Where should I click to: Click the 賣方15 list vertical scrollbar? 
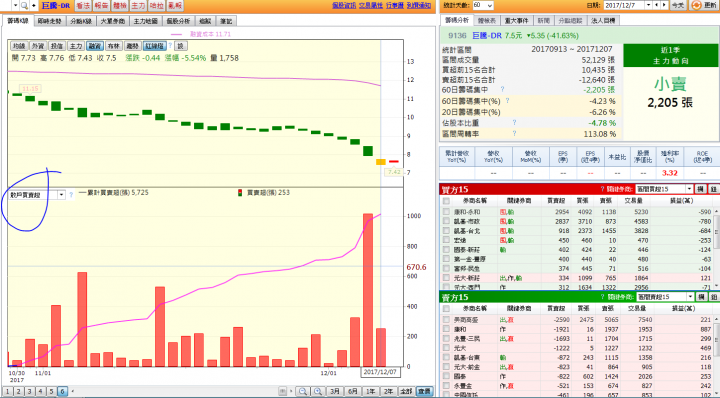pyautogui.click(x=716, y=356)
